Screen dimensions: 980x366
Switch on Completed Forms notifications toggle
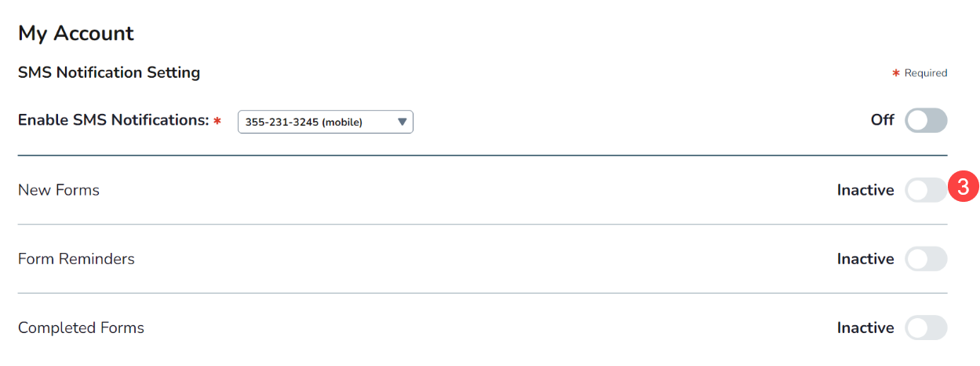coord(926,328)
